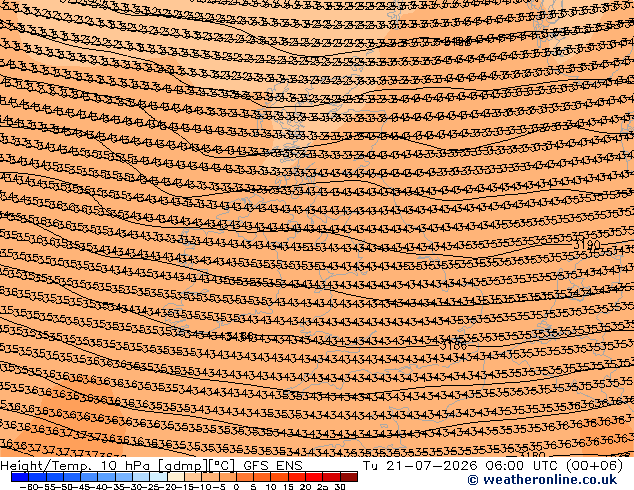Pick the pale cream swatch above -20 to -15
Viewport: 634px width, 490px height.
point(176,477)
